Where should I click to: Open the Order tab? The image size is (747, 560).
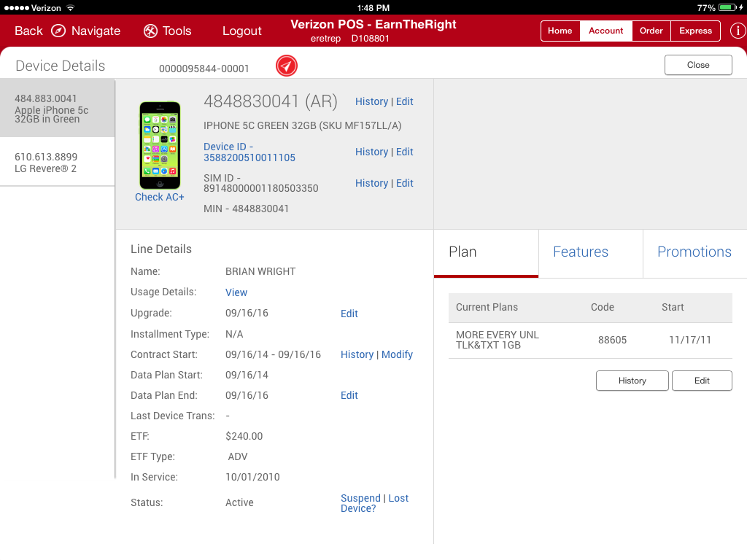(x=651, y=31)
